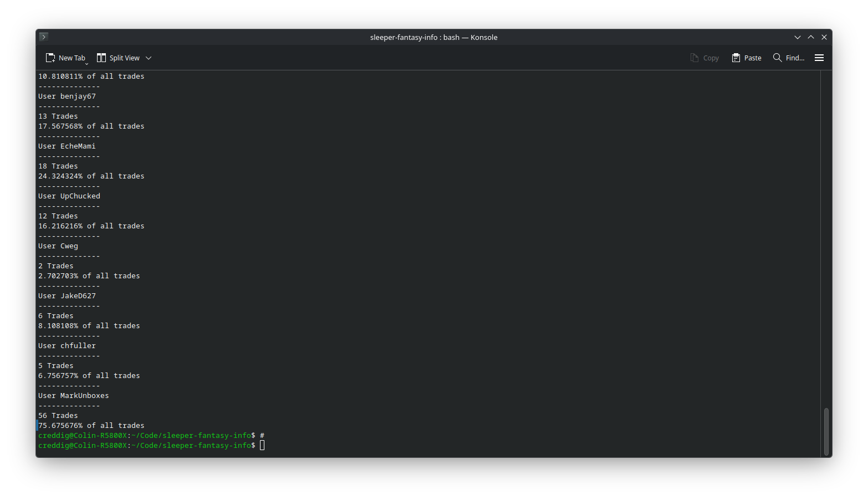Screen dimensions: 868x500
Task: Click the Konsole terminal icon in title bar
Action: (x=44, y=37)
